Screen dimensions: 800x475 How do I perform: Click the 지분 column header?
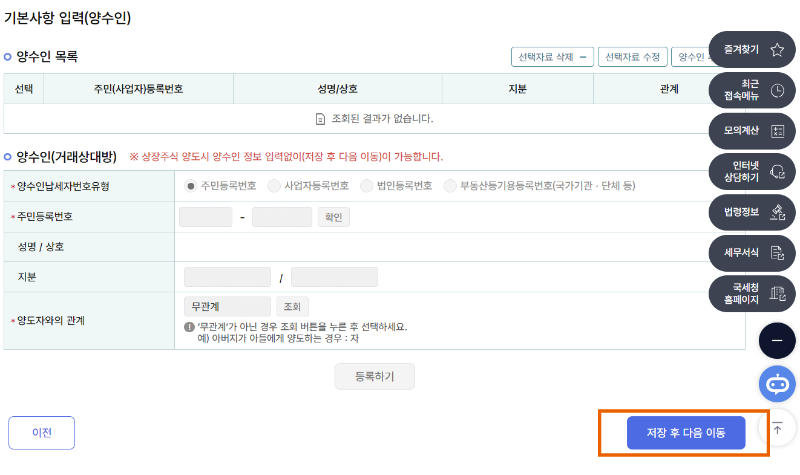point(517,89)
